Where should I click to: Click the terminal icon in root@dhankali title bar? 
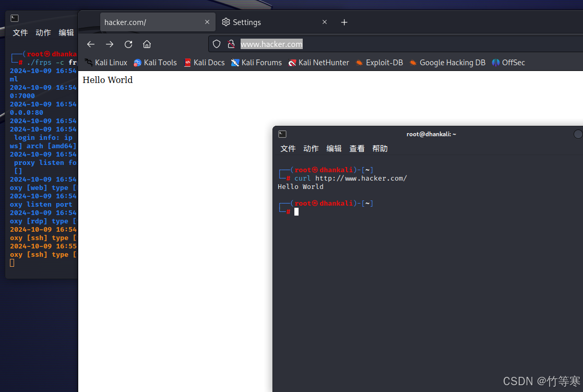(282, 134)
